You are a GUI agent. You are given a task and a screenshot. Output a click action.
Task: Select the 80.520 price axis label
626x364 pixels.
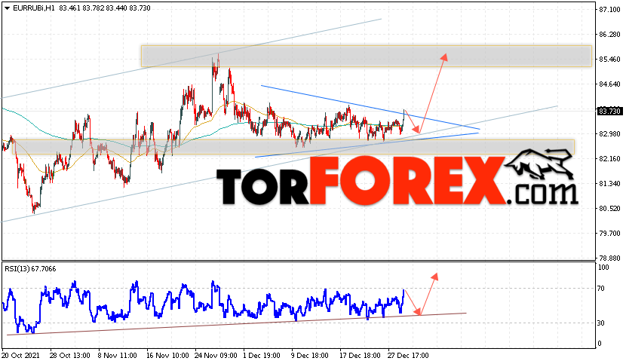609,208
